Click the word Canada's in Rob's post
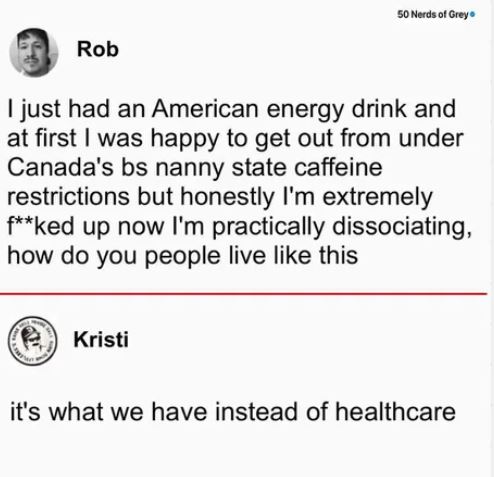 tap(60, 167)
